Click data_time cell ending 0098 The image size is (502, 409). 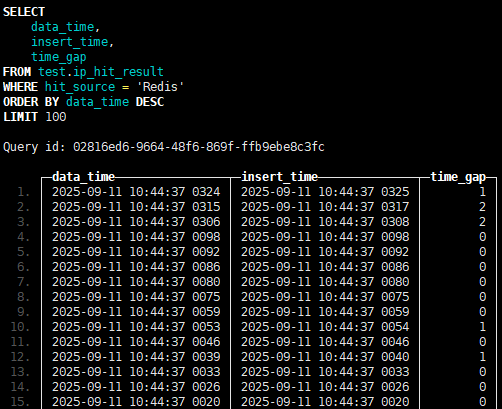[x=136, y=237]
